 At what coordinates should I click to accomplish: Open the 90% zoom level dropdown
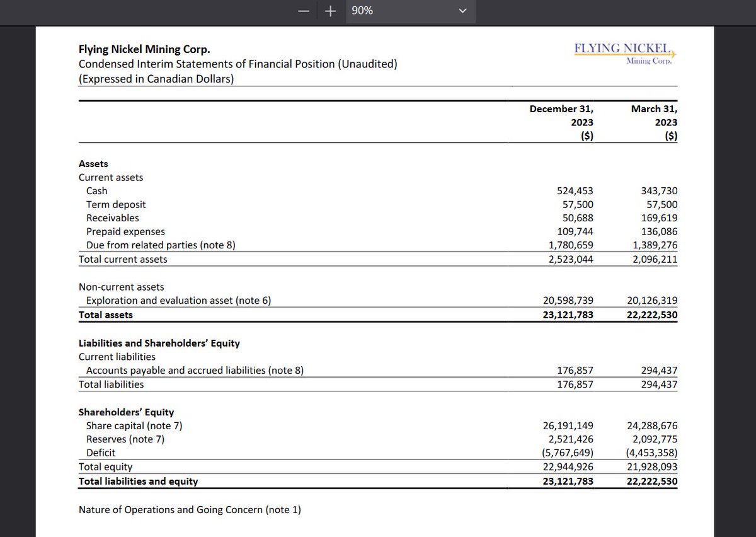tap(410, 11)
